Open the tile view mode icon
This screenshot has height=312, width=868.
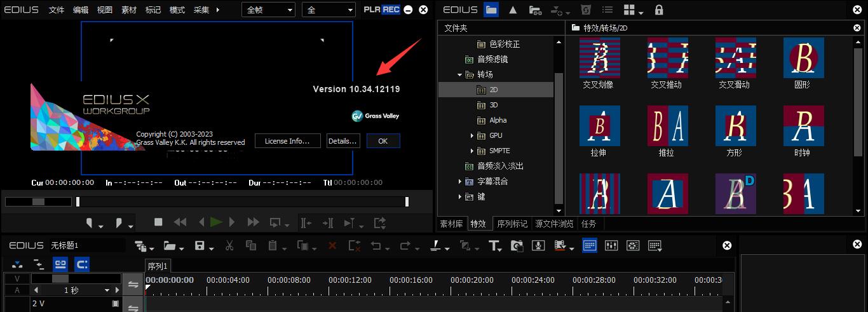point(630,10)
